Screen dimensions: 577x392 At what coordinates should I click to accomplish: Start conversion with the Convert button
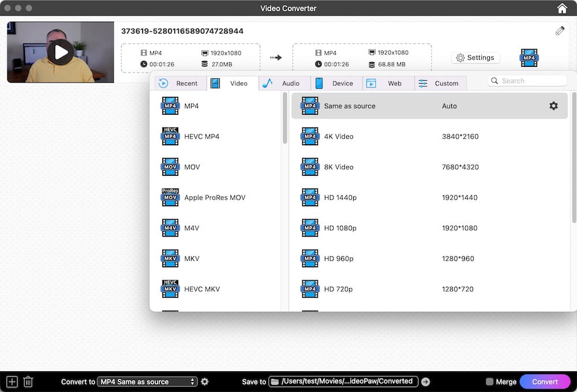point(545,381)
